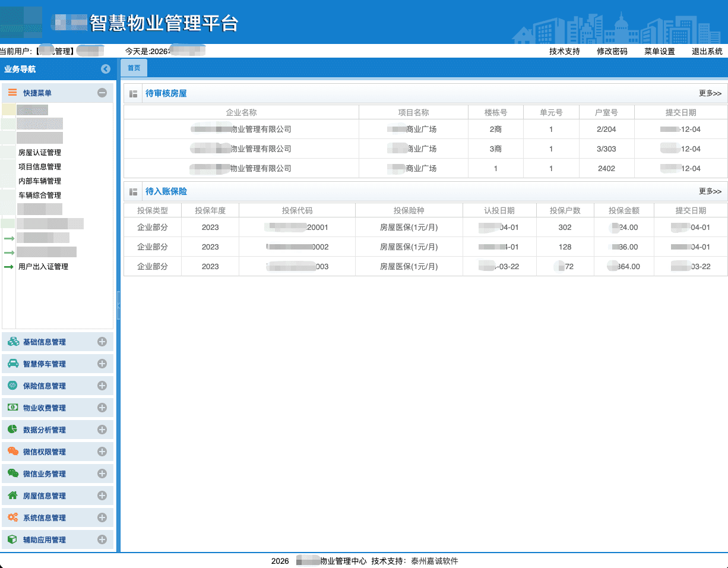Click the panel icon beside 待审核房屋
This screenshot has height=568, width=728.
click(x=134, y=93)
